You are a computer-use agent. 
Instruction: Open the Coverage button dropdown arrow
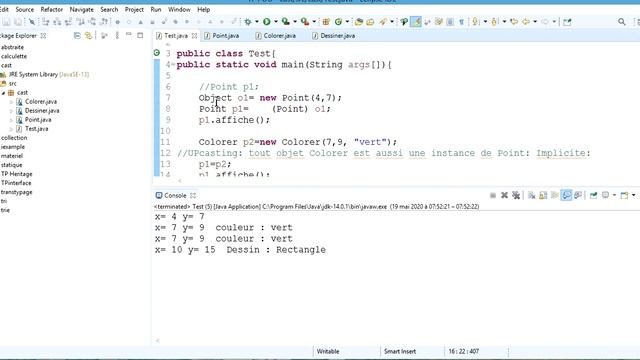click(295, 22)
